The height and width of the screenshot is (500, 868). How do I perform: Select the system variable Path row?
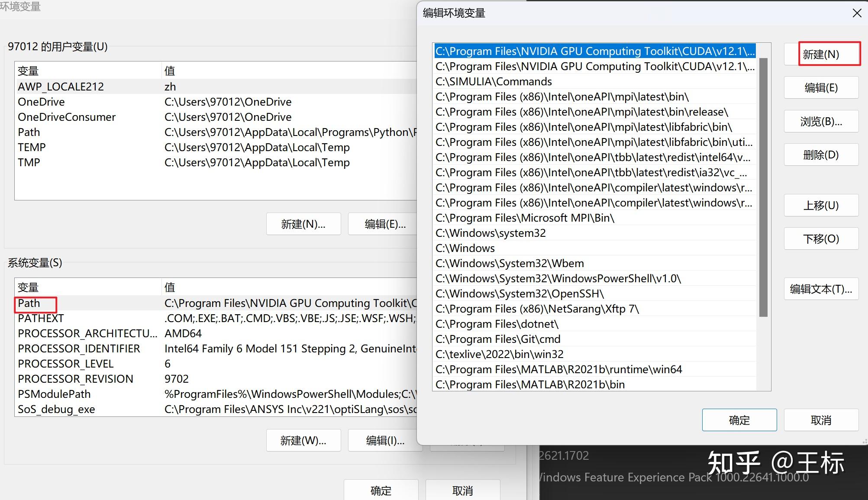[x=29, y=303]
